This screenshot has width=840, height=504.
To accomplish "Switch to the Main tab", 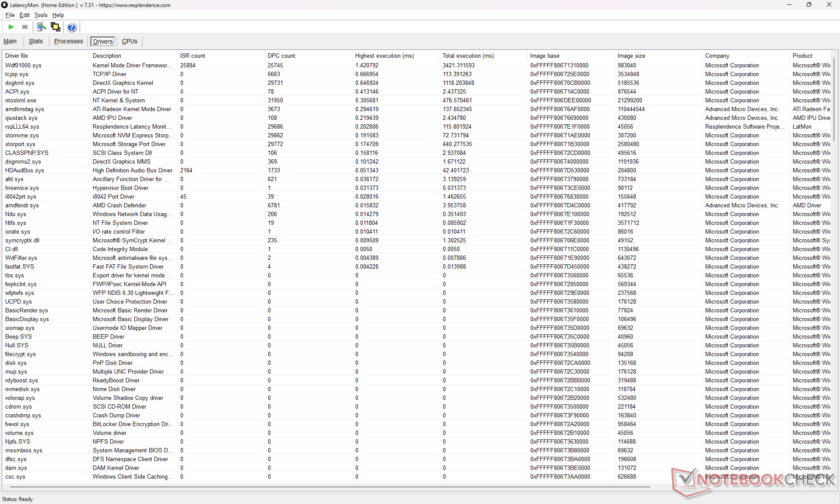I will (x=10, y=41).
